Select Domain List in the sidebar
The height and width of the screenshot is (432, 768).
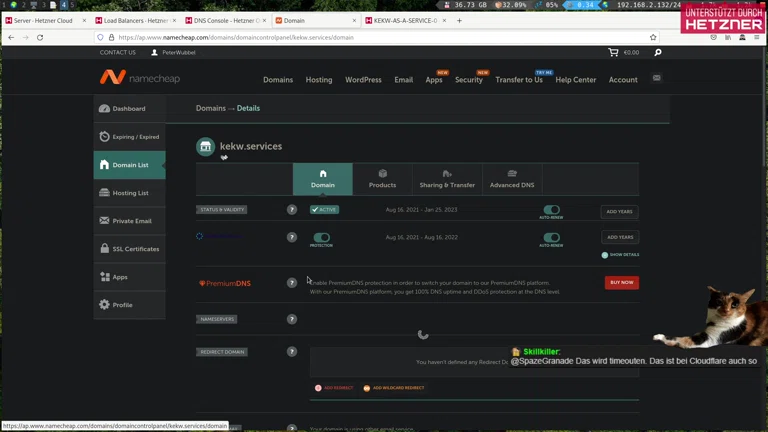[x=129, y=165]
